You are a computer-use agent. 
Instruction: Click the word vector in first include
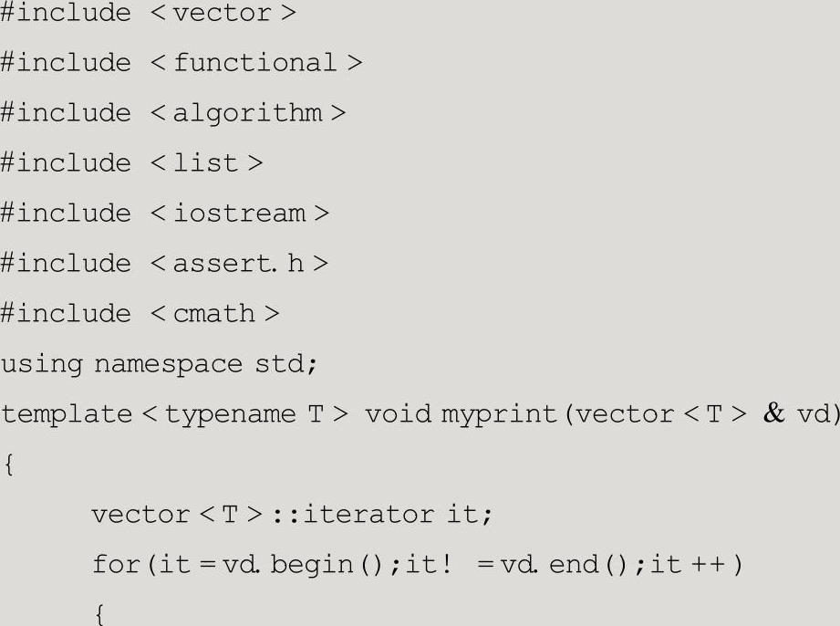(x=221, y=13)
